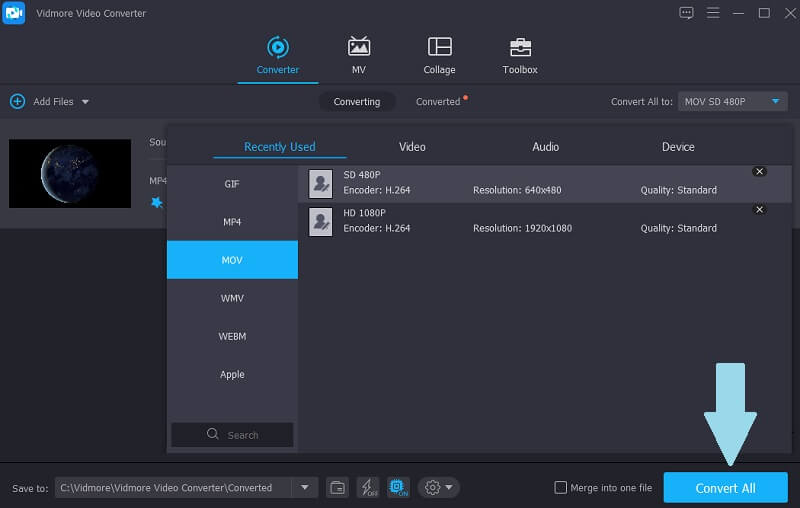This screenshot has height=508, width=800.
Task: Open the Toolbox section
Action: [x=519, y=55]
